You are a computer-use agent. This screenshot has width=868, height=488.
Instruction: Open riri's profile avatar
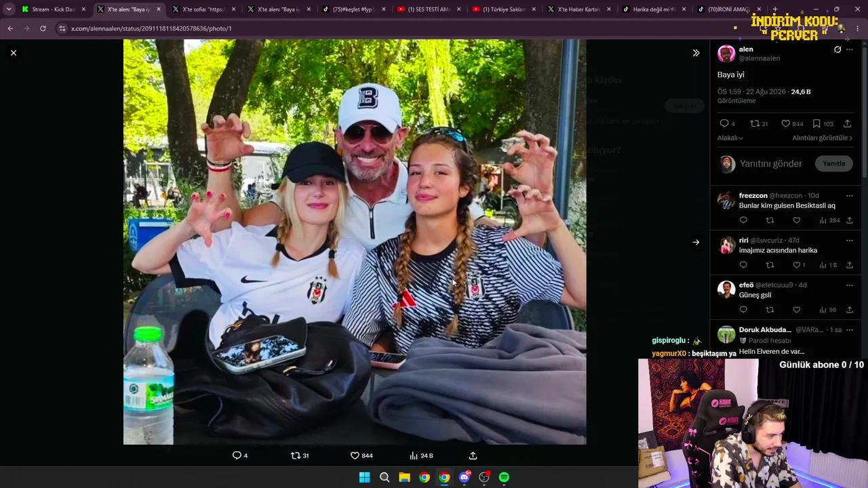[x=726, y=245]
